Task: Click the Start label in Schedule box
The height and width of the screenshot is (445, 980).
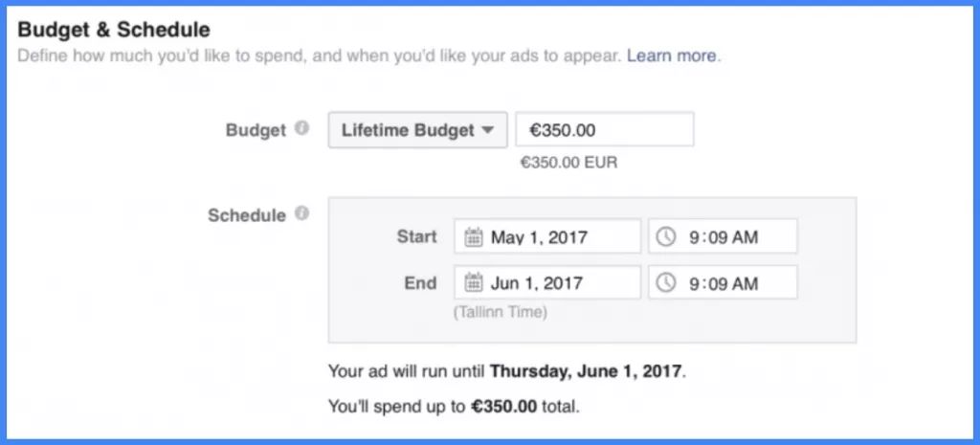Action: [416, 236]
